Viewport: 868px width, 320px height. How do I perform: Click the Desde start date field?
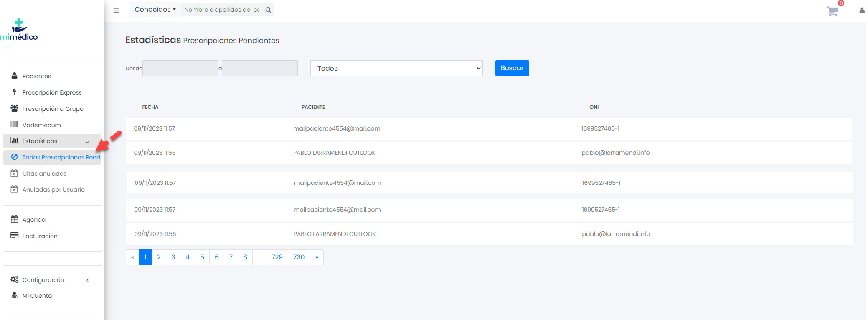pos(180,68)
